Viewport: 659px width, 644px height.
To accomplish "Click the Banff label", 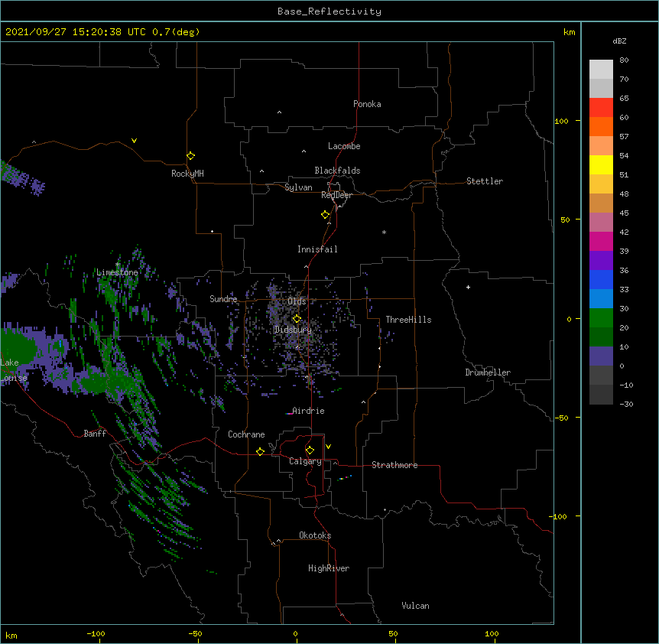I will (x=95, y=434).
